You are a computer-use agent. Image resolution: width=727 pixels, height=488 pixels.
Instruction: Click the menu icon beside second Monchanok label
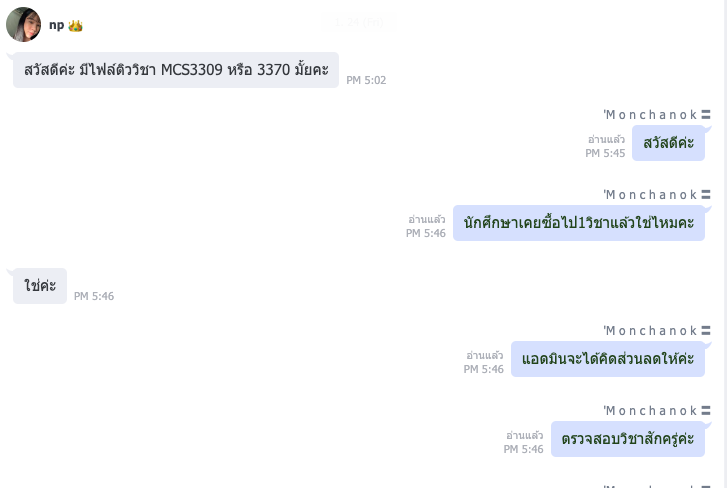(706, 195)
